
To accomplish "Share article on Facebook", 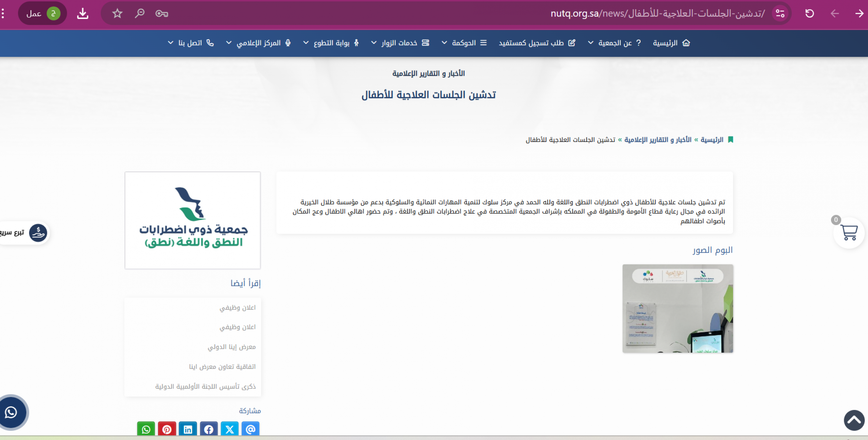I will tap(209, 429).
